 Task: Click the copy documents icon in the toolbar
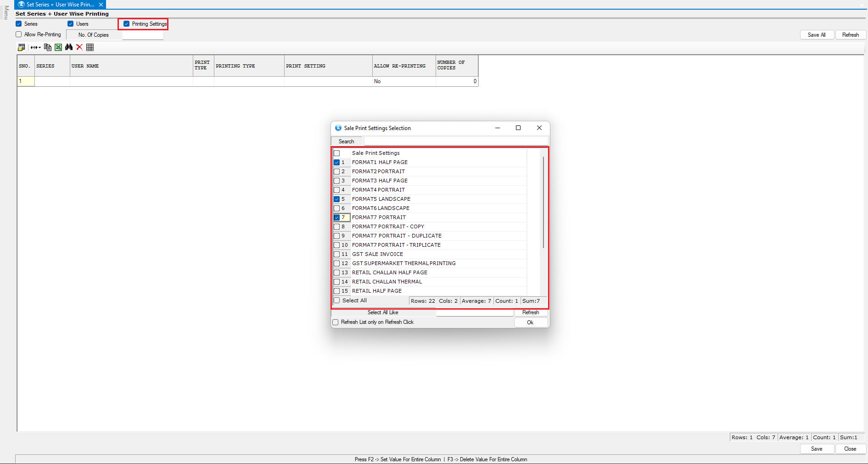click(48, 47)
